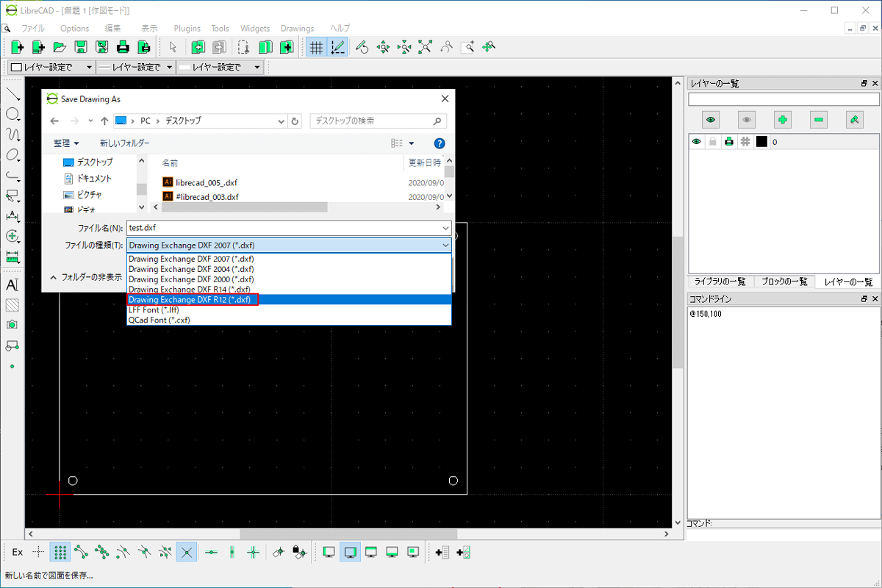Toggle draft mode in the toolbar
The image size is (882, 588).
coord(337,47)
